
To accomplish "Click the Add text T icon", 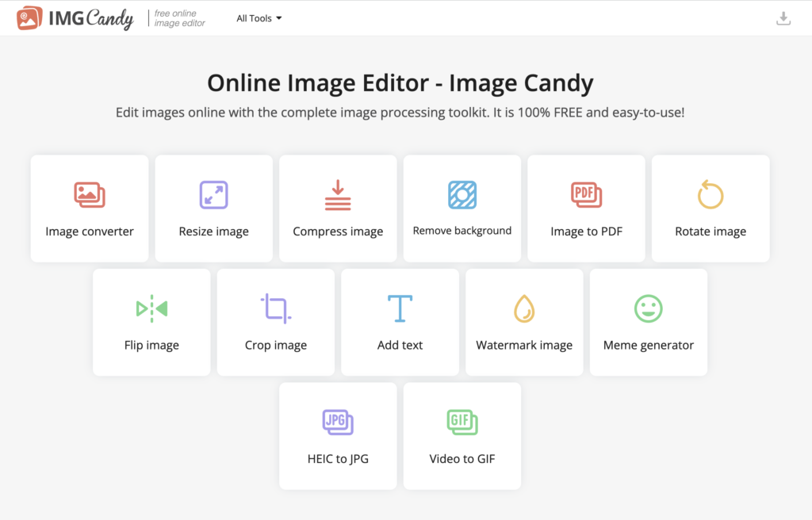I will pyautogui.click(x=400, y=308).
